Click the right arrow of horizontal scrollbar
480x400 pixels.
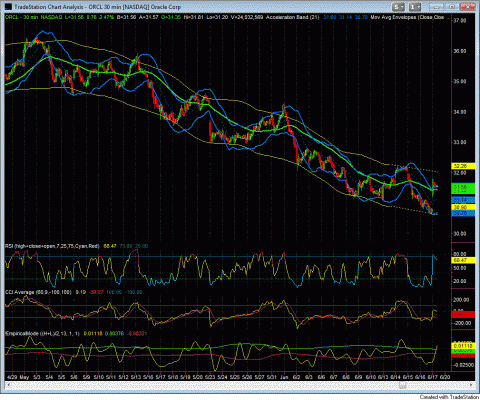pos(471,385)
